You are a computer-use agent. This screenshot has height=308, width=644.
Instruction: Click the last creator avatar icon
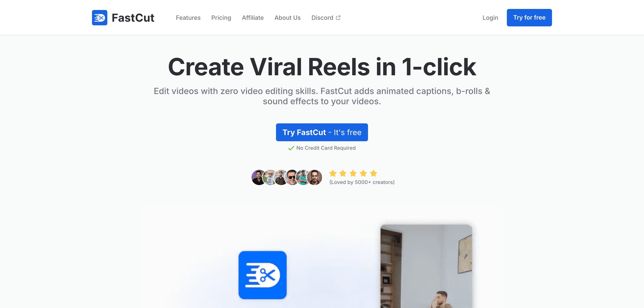(x=314, y=177)
